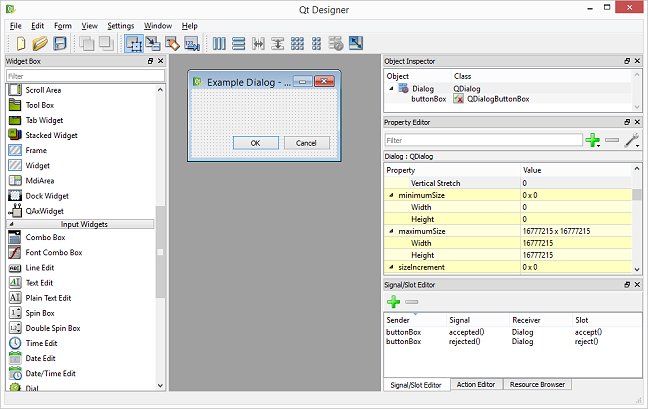Apply Lay Out Horizontally in Splitter
This screenshot has width=648, height=409.
click(258, 43)
